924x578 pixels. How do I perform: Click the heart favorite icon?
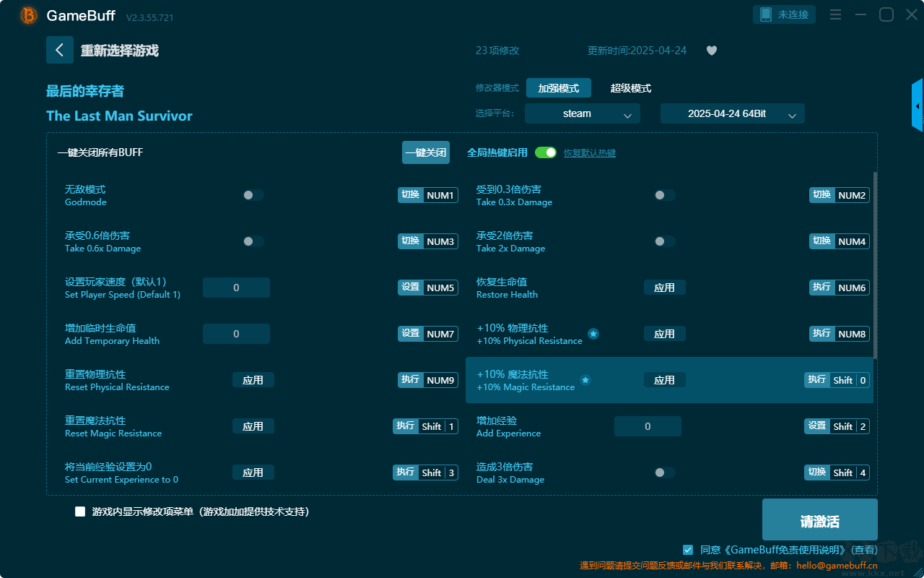pos(712,51)
